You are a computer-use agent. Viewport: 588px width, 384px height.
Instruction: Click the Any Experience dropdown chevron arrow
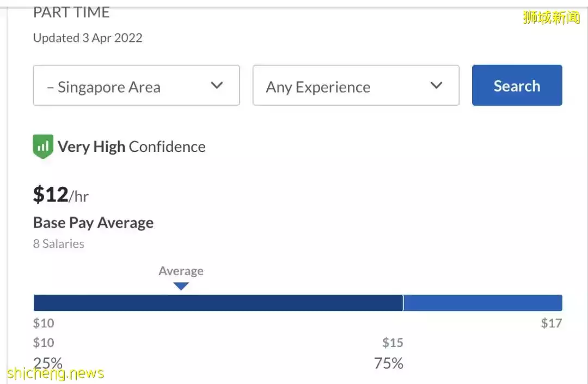click(x=436, y=86)
